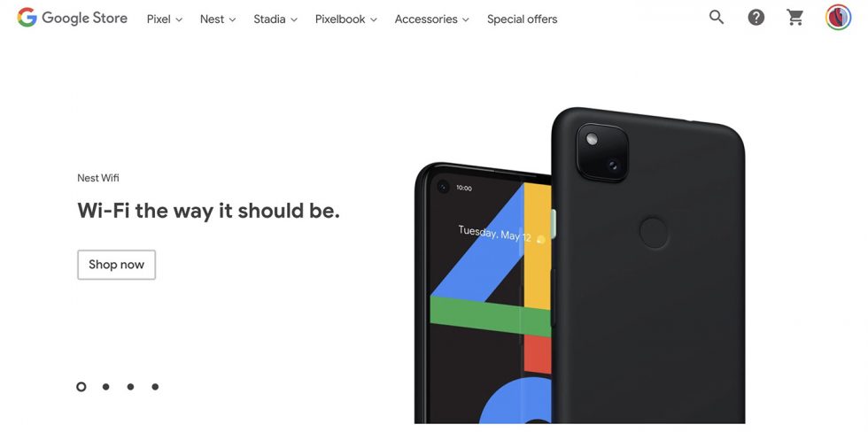Image resolution: width=868 pixels, height=432 pixels.
Task: Expand the Stadia dropdown menu
Action: pyautogui.click(x=275, y=19)
